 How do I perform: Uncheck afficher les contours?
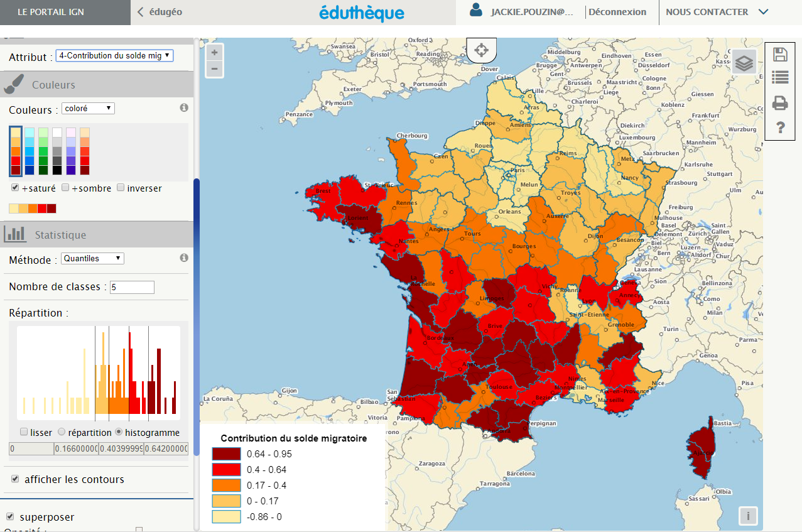(15, 479)
